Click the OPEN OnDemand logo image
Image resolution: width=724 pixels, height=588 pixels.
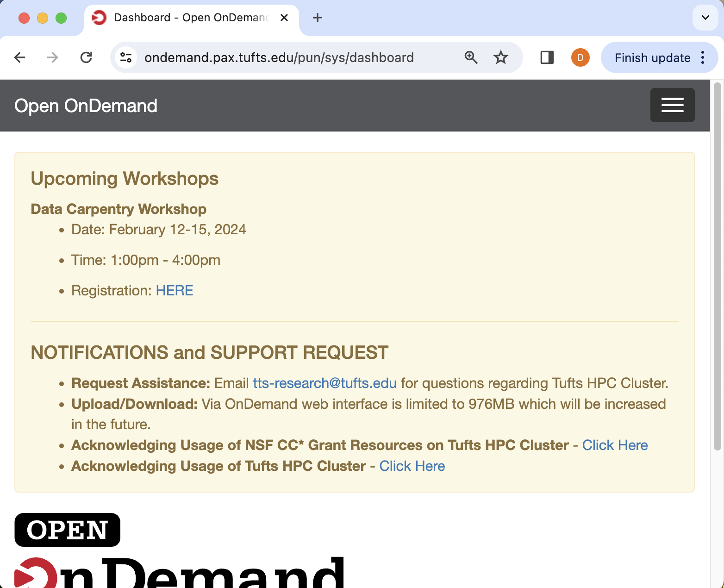coord(180,550)
